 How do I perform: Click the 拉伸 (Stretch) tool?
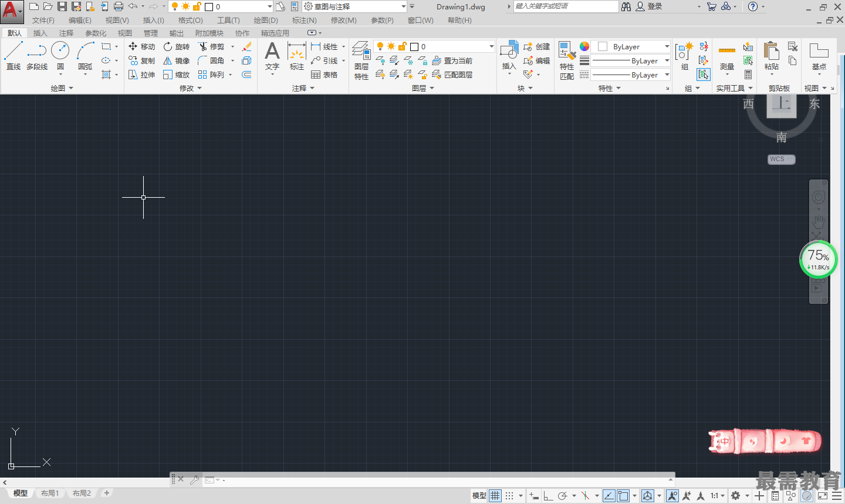coord(141,75)
